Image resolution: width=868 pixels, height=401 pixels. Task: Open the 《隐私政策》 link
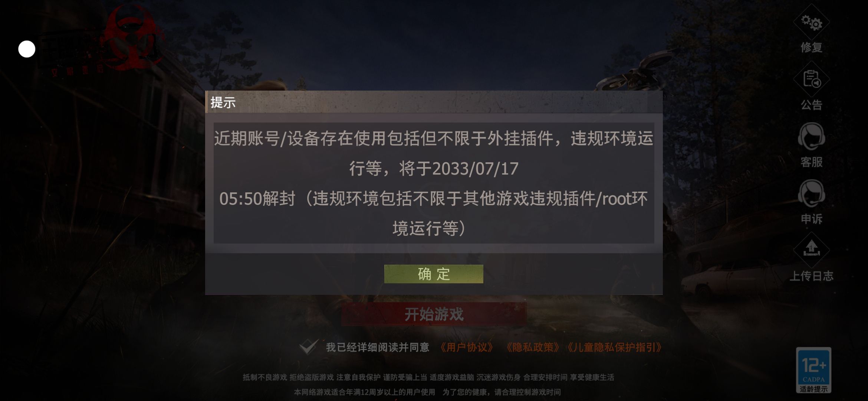coord(533,347)
